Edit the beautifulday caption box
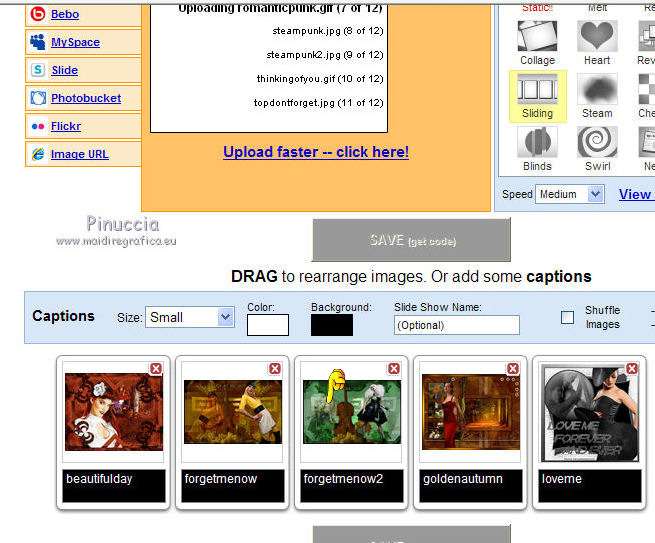The width and height of the screenshot is (655, 543). tap(114, 486)
